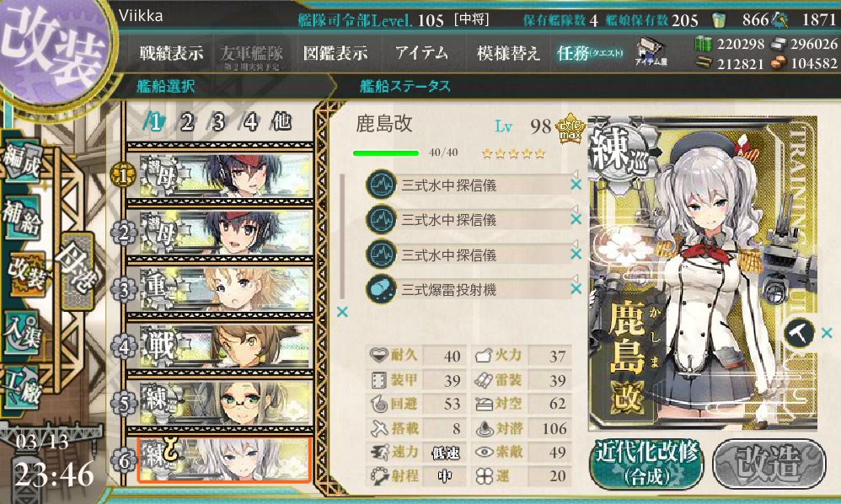
Task: Open the 工廠 factory side icon
Action: (22, 387)
